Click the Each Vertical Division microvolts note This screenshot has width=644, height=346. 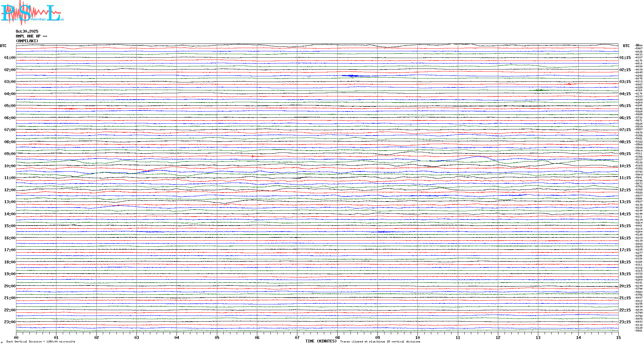[x=41, y=342]
